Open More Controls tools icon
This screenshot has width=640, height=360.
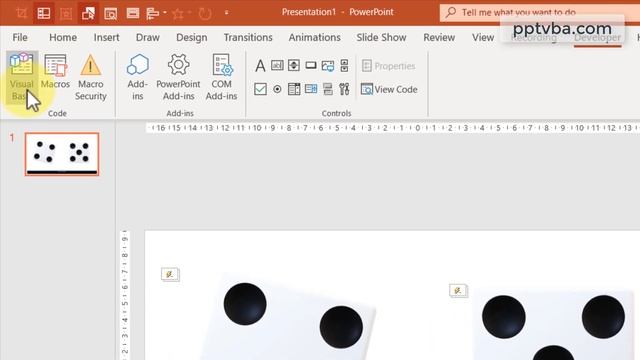pyautogui.click(x=344, y=89)
